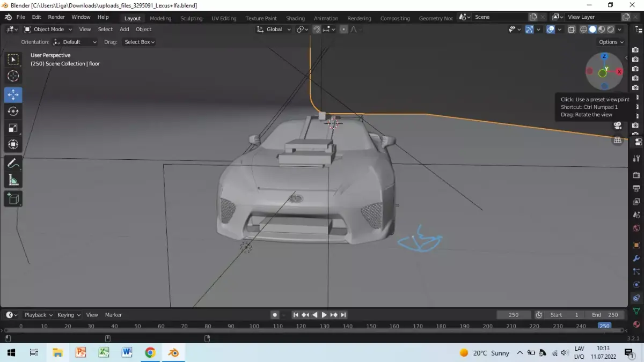This screenshot has width=644, height=362.
Task: Click current frame field showing 250
Action: coord(513,315)
